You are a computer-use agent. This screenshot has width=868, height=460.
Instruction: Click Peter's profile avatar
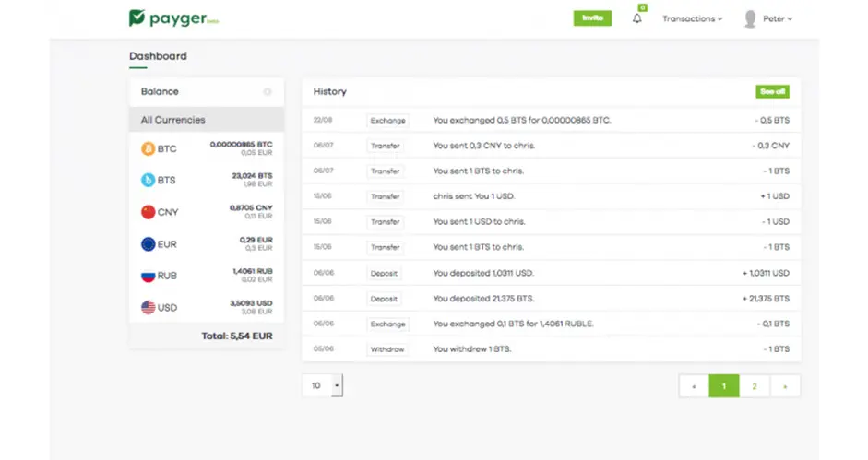pos(750,18)
